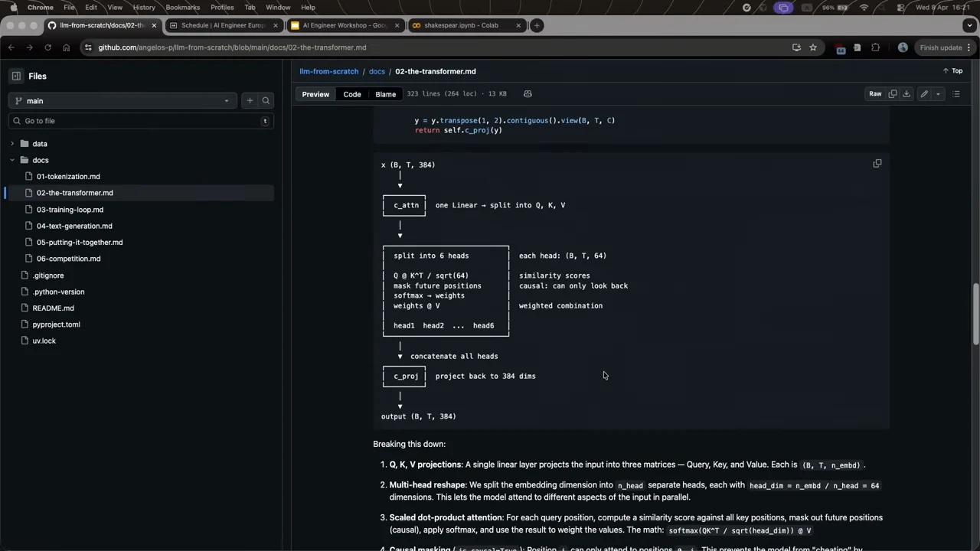Switch to Preview view
This screenshot has width=980, height=551.
315,94
